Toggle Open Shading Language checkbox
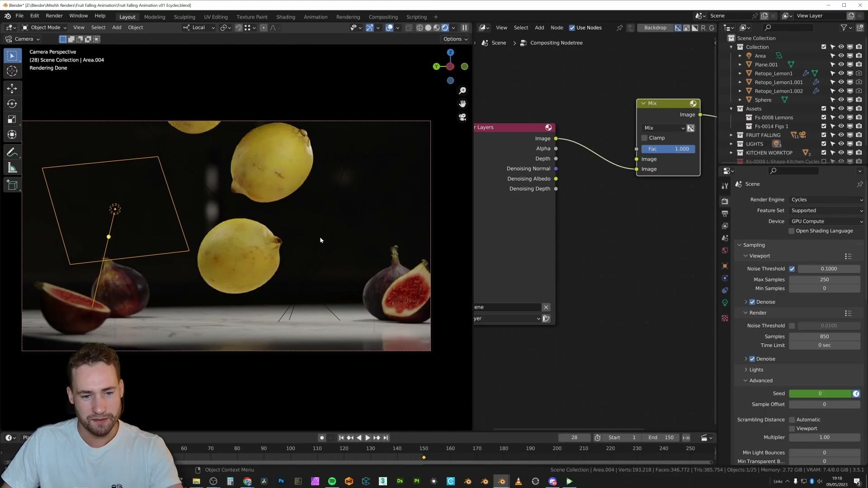Viewport: 868px width, 488px height. pos(792,231)
